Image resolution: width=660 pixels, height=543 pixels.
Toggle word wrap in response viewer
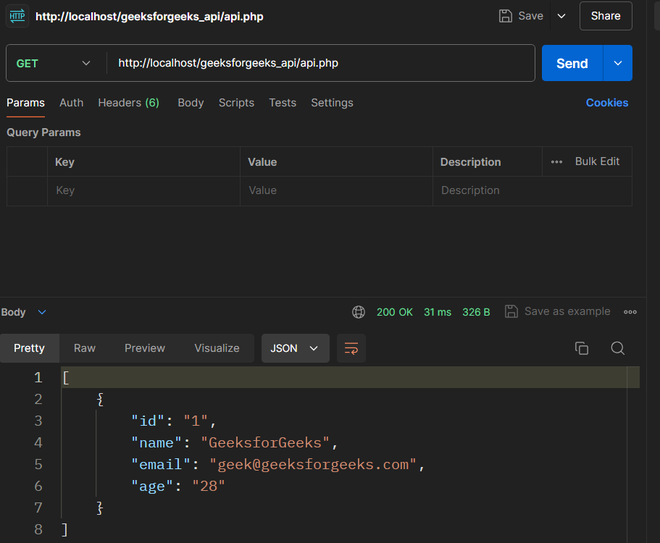coord(351,348)
